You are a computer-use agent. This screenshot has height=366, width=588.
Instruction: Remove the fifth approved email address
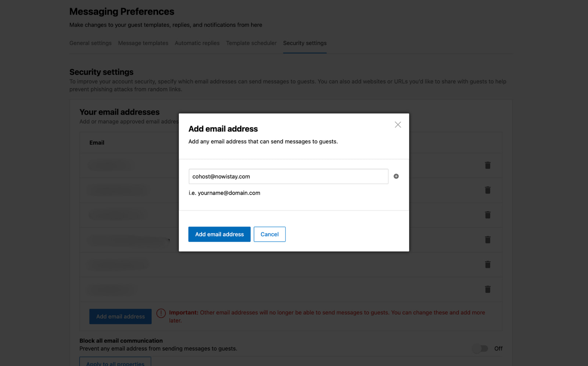(488, 264)
